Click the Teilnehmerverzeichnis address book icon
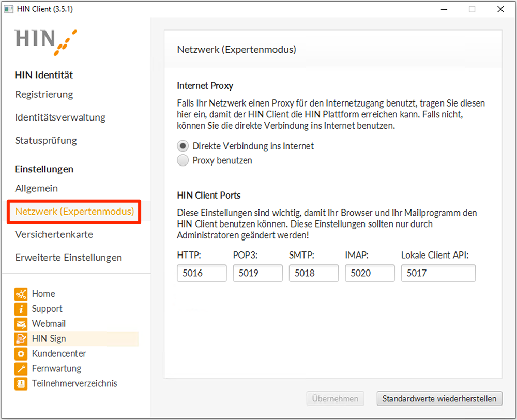 tap(21, 383)
